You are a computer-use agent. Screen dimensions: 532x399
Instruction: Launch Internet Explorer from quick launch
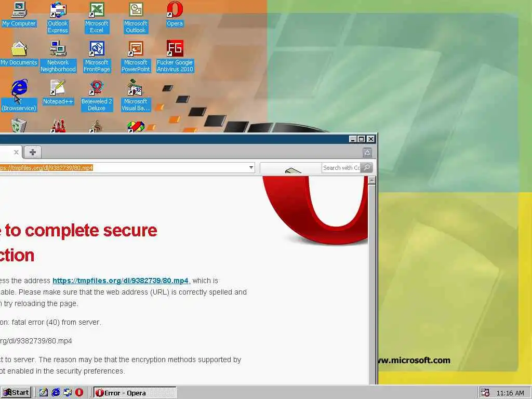(x=56, y=393)
